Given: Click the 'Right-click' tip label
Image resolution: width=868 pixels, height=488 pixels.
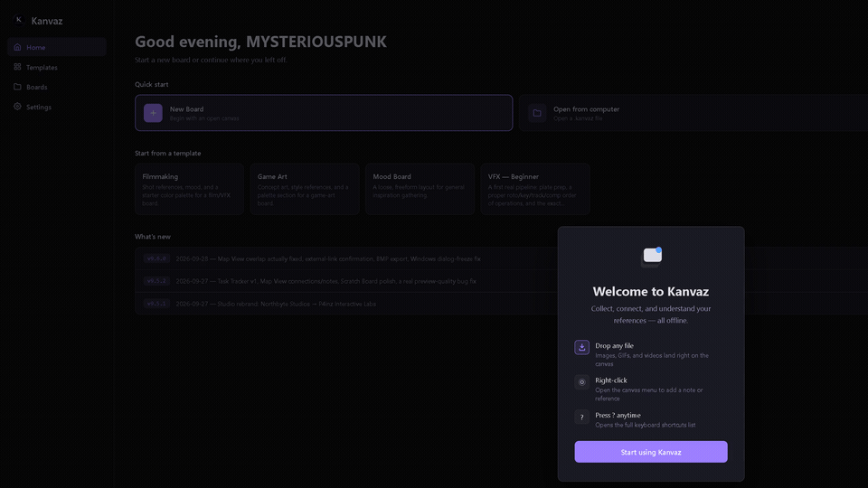Looking at the screenshot, I should 611,380.
